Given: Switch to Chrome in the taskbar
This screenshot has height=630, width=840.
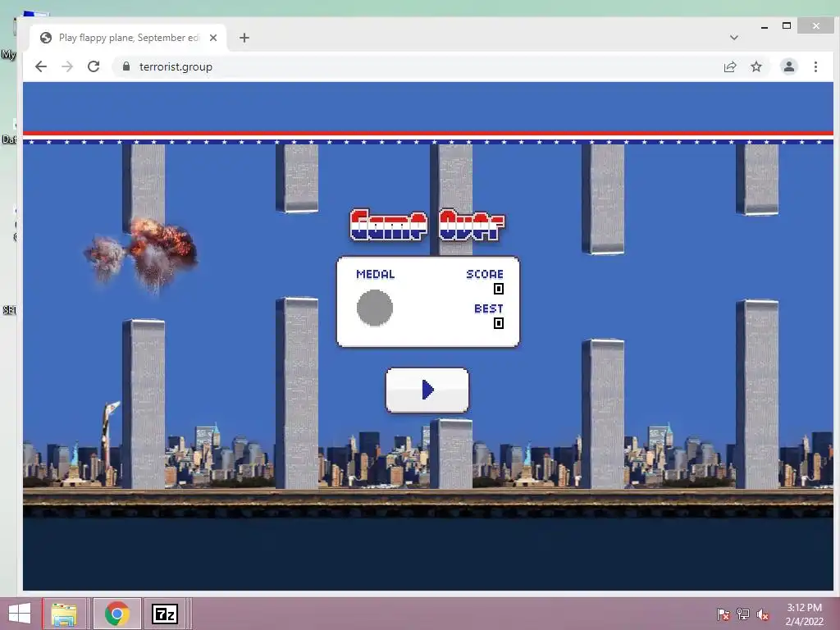Looking at the screenshot, I should coord(117,614).
